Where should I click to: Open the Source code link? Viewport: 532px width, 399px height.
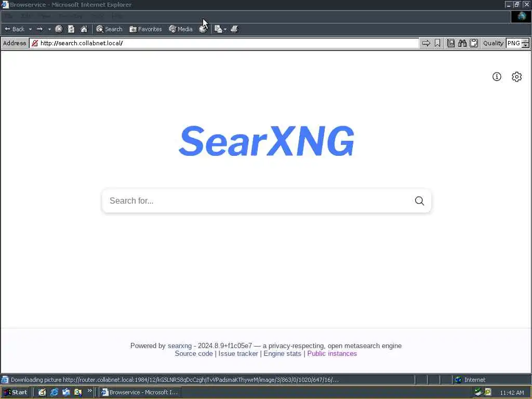[x=194, y=353]
